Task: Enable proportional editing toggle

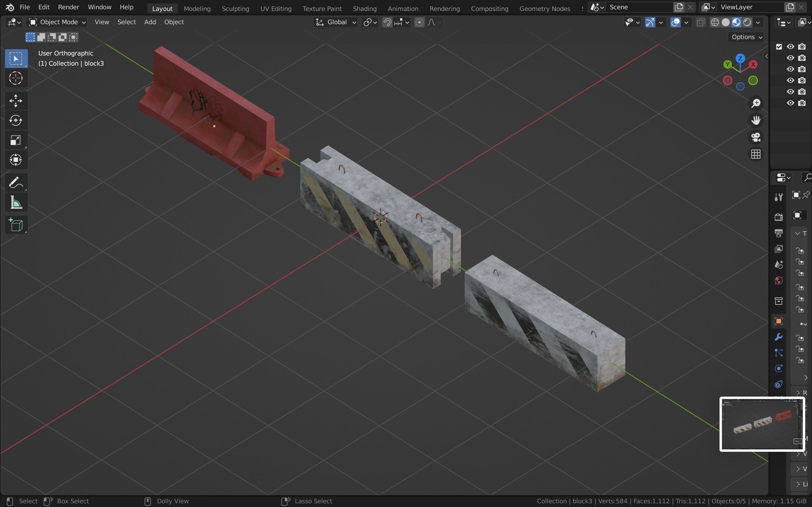Action: pyautogui.click(x=420, y=22)
